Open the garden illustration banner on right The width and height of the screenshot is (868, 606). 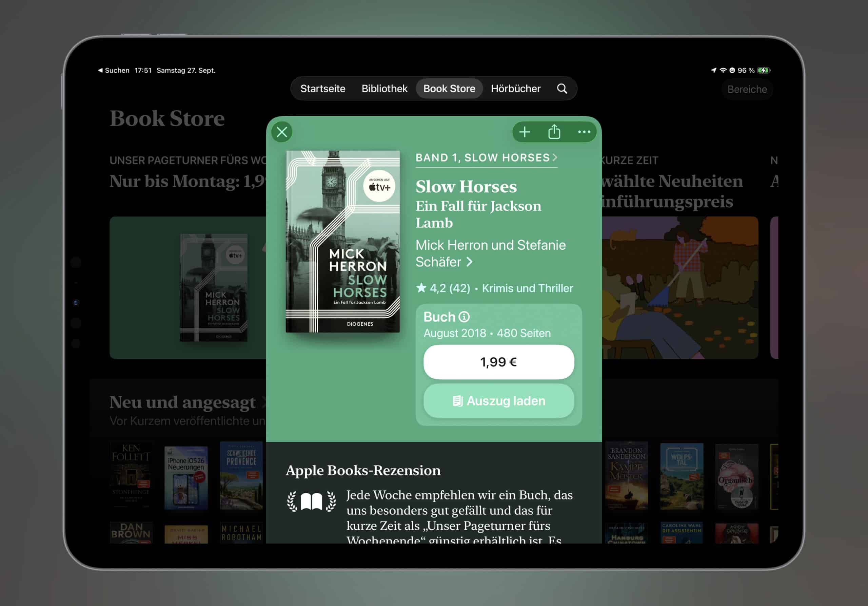pos(680,287)
